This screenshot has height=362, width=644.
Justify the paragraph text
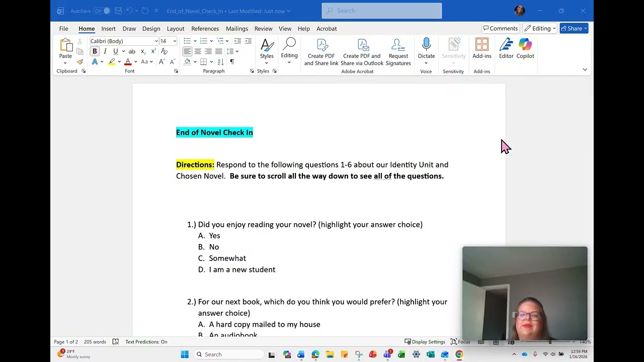pyautogui.click(x=218, y=51)
